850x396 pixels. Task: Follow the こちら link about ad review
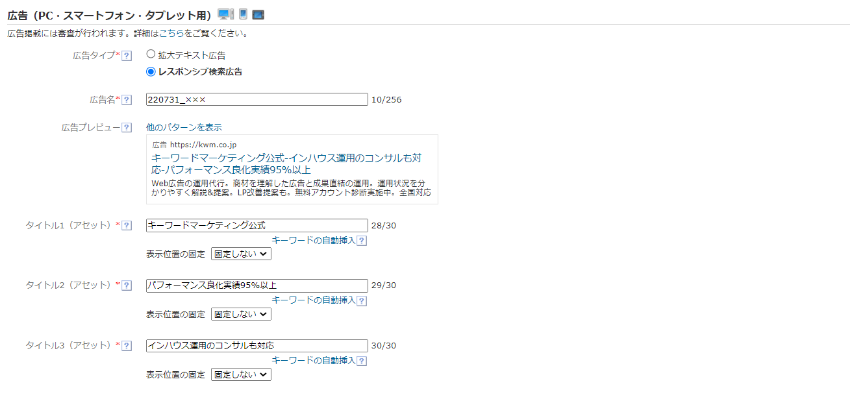pos(171,34)
